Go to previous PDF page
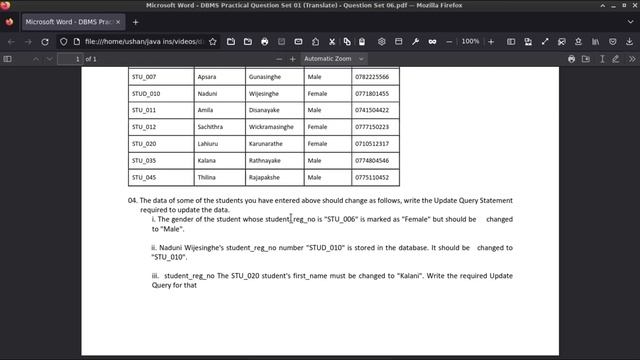Image resolution: width=640 pixels, height=360 pixels. coord(36,59)
